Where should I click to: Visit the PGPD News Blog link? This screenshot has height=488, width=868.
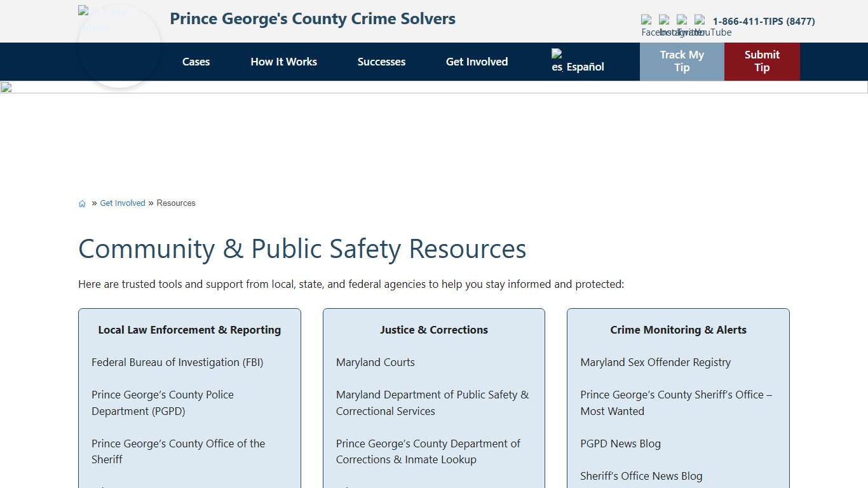[x=620, y=444]
